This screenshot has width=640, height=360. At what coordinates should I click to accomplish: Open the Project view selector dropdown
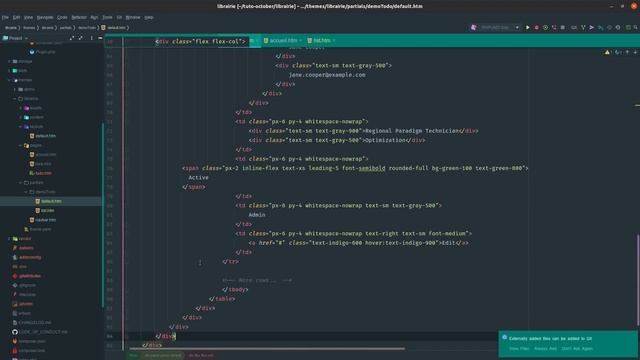coord(16,38)
